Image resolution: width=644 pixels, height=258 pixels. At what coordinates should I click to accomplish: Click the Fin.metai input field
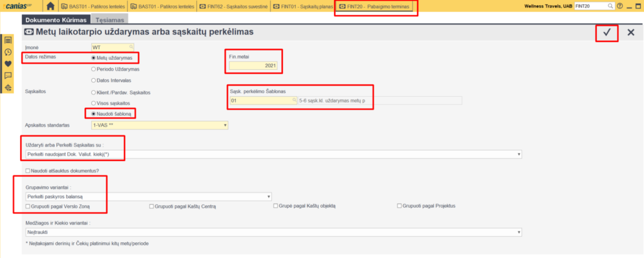click(253, 65)
